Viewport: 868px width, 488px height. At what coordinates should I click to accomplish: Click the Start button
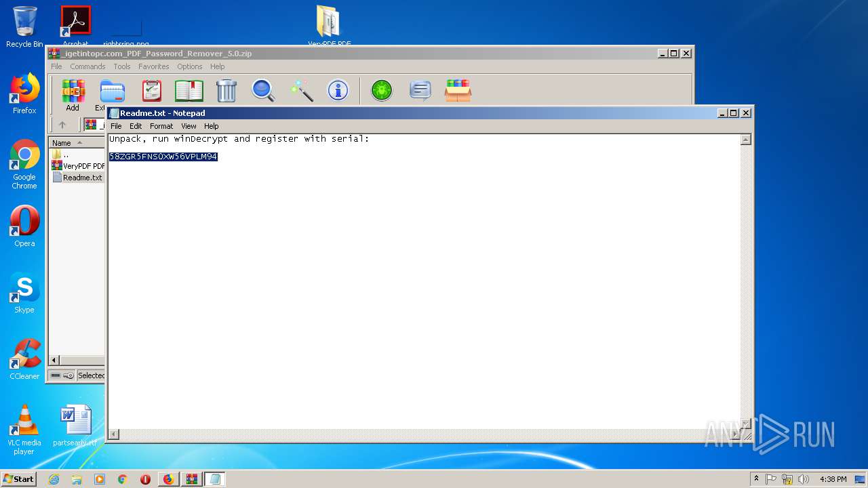point(18,479)
